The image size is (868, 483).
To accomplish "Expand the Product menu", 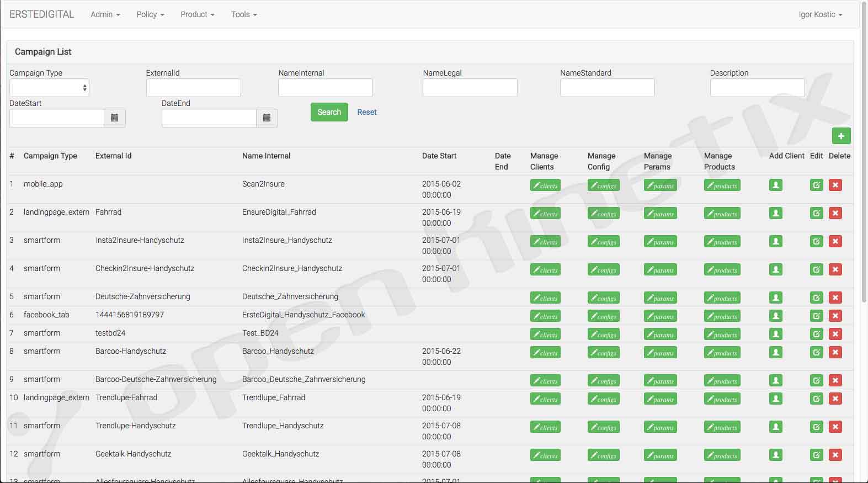I will (x=198, y=14).
